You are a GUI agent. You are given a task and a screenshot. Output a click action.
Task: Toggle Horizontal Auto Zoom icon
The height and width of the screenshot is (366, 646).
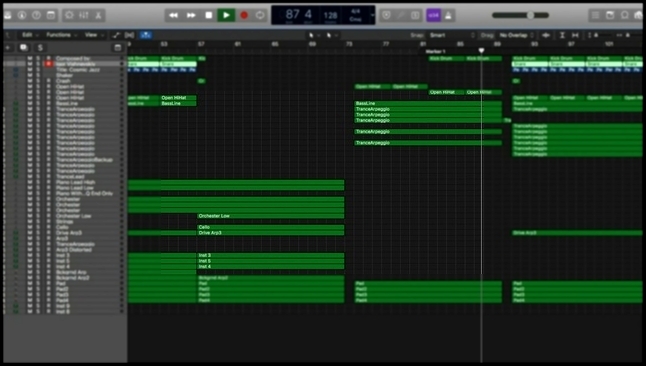coord(575,35)
